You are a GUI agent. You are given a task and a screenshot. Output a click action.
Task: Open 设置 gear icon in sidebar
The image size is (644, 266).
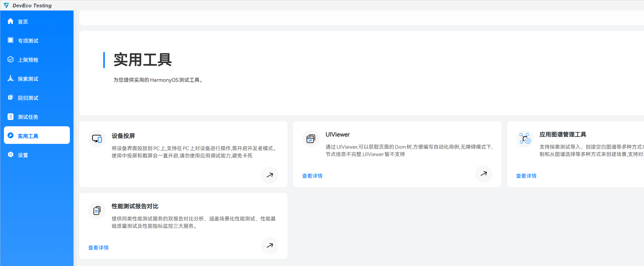coord(10,155)
